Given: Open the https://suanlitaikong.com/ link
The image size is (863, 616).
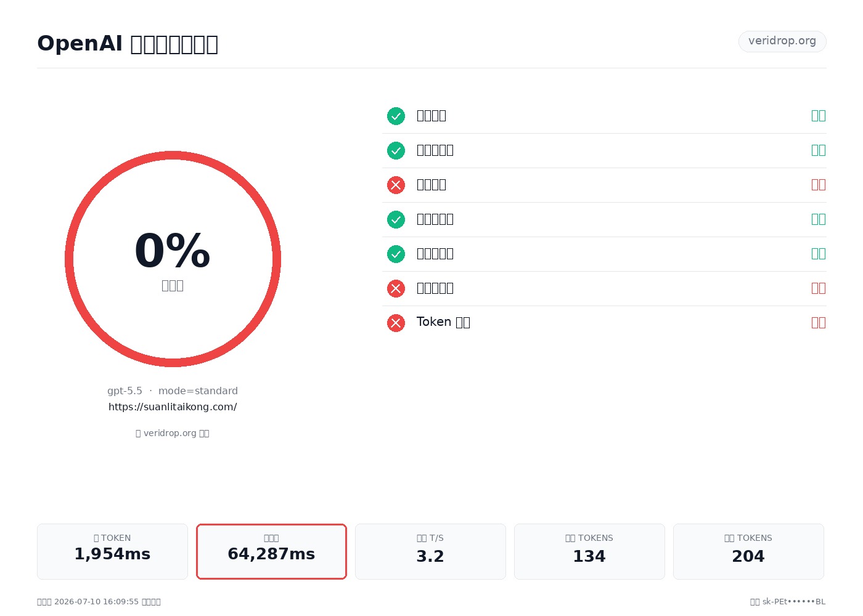Looking at the screenshot, I should click(173, 407).
